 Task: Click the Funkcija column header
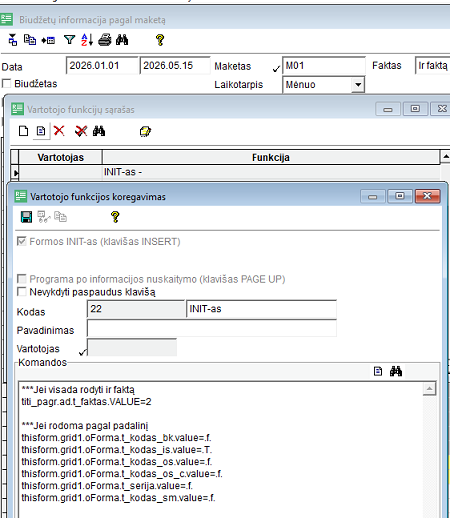271,157
